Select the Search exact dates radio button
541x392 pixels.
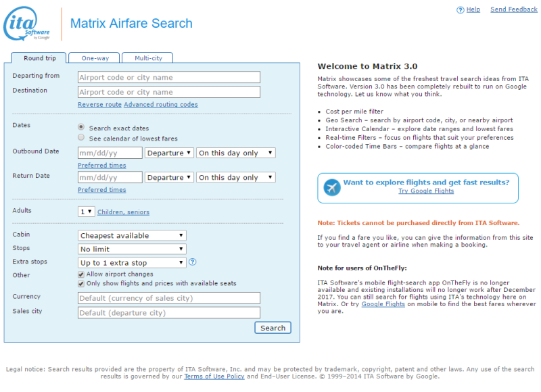[81, 127]
